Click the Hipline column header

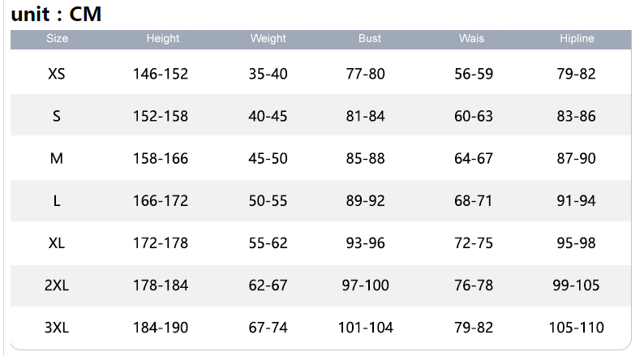577,38
